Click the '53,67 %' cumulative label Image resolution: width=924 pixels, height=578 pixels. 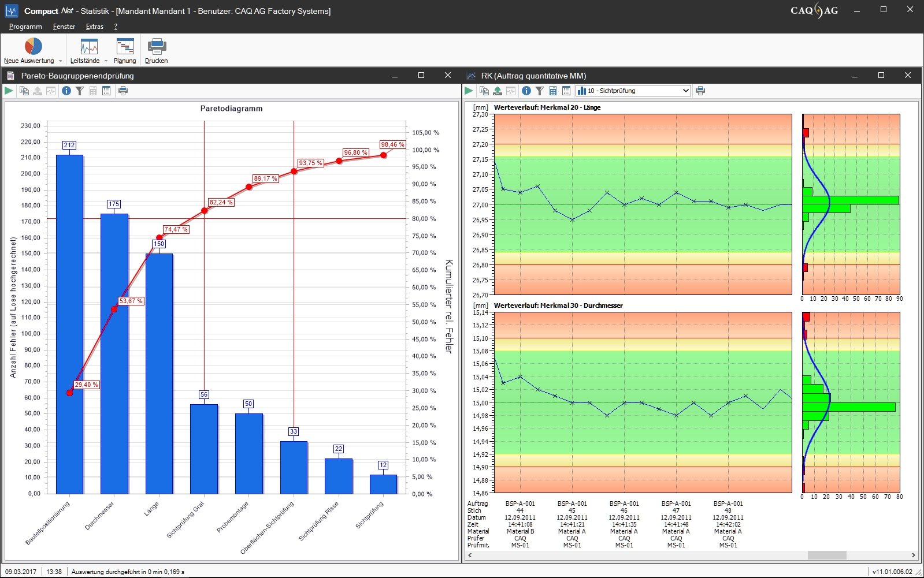point(131,301)
